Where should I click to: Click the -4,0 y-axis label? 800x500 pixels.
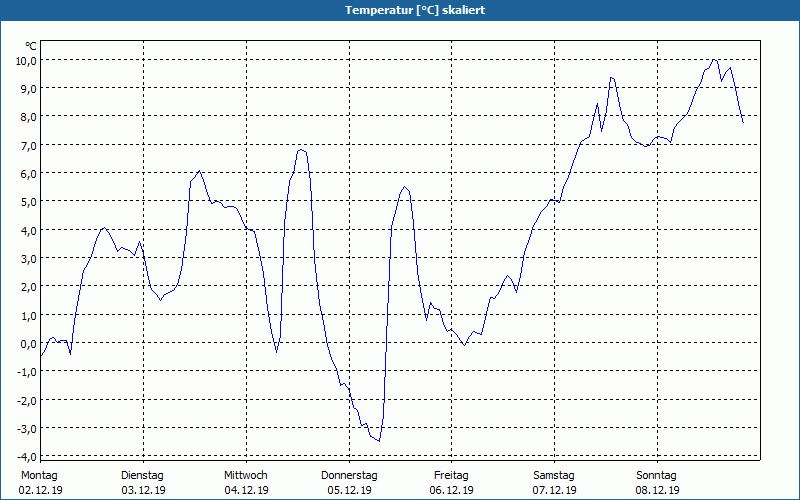[28, 456]
